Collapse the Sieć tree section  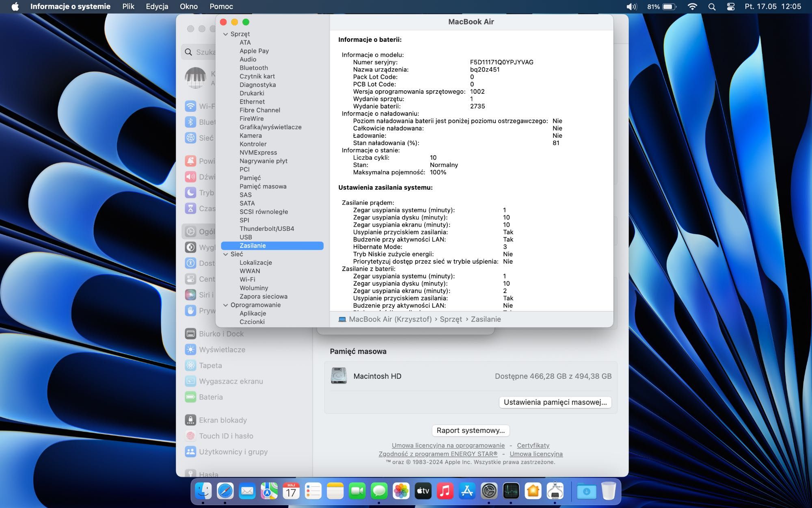pyautogui.click(x=226, y=254)
